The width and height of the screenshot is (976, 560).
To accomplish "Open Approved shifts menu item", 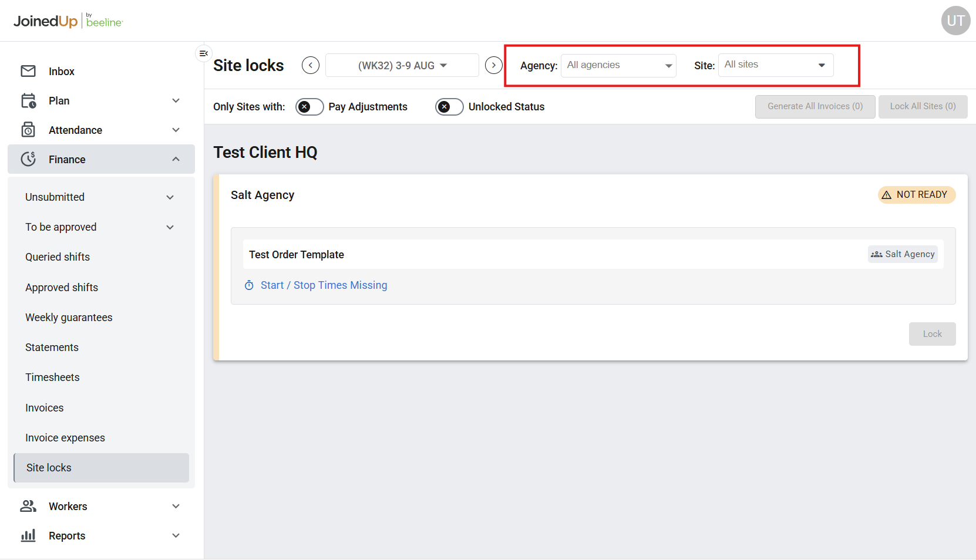I will (x=101, y=288).
